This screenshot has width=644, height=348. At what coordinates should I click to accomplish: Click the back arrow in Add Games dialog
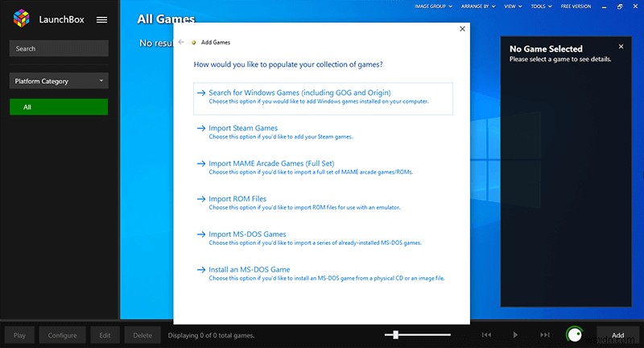point(181,42)
